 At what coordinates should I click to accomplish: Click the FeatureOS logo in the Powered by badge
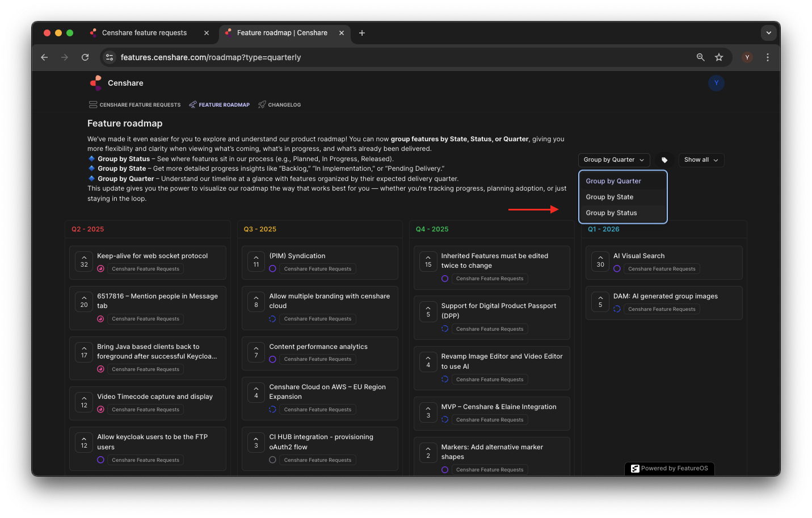point(634,469)
